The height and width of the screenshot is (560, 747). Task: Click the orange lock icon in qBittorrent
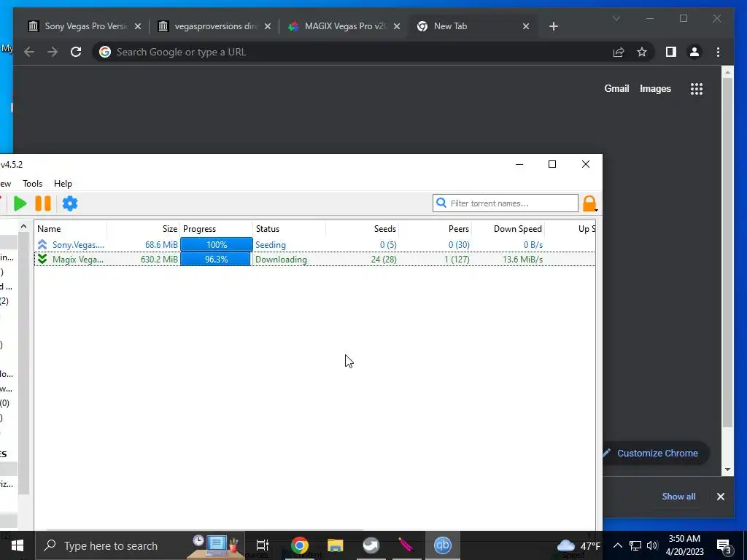tap(589, 203)
